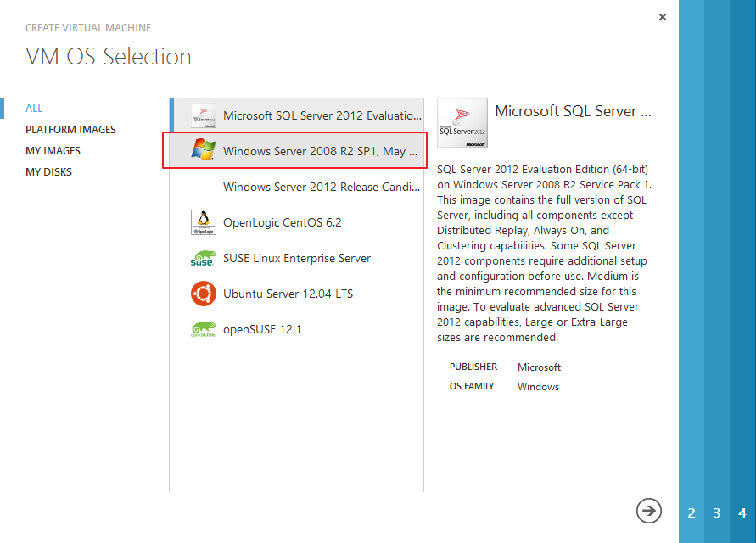Pick Windows Server 2012 Release Candidate image

(322, 187)
